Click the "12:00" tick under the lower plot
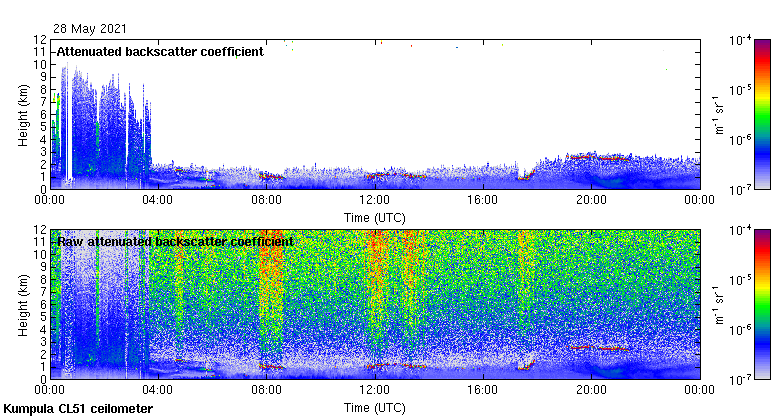Image resolution: width=780 pixels, height=420 pixels. (375, 390)
